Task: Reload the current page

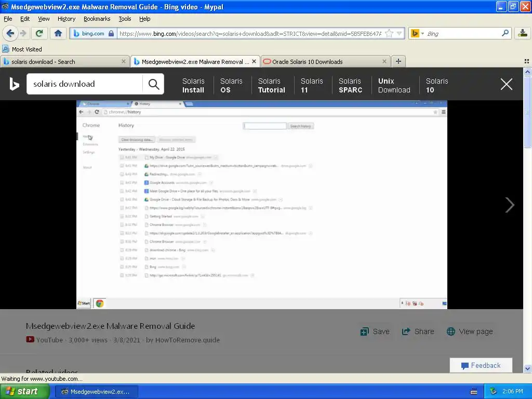Action: 39,33
